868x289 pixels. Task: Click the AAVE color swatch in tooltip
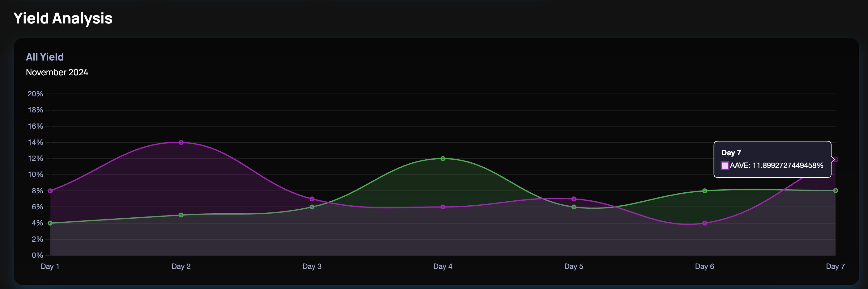pyautogui.click(x=725, y=165)
